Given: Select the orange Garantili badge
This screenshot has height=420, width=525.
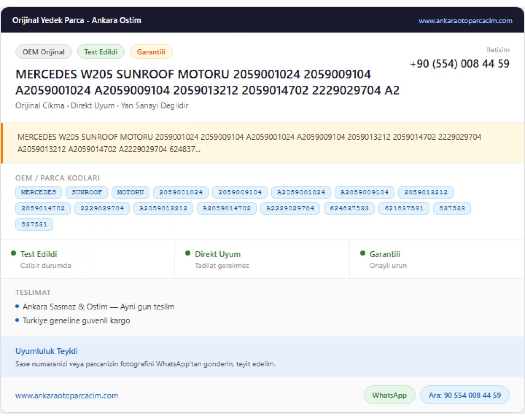Looking at the screenshot, I should [151, 52].
